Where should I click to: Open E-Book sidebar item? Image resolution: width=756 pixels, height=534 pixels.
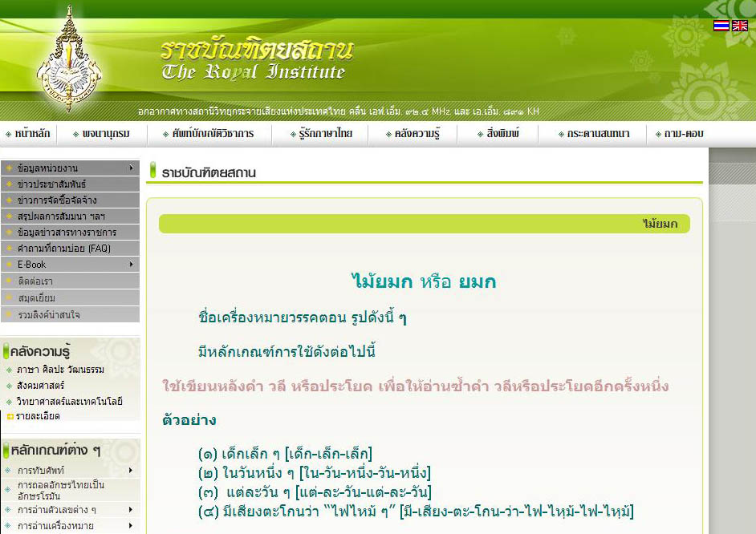pyautogui.click(x=71, y=265)
